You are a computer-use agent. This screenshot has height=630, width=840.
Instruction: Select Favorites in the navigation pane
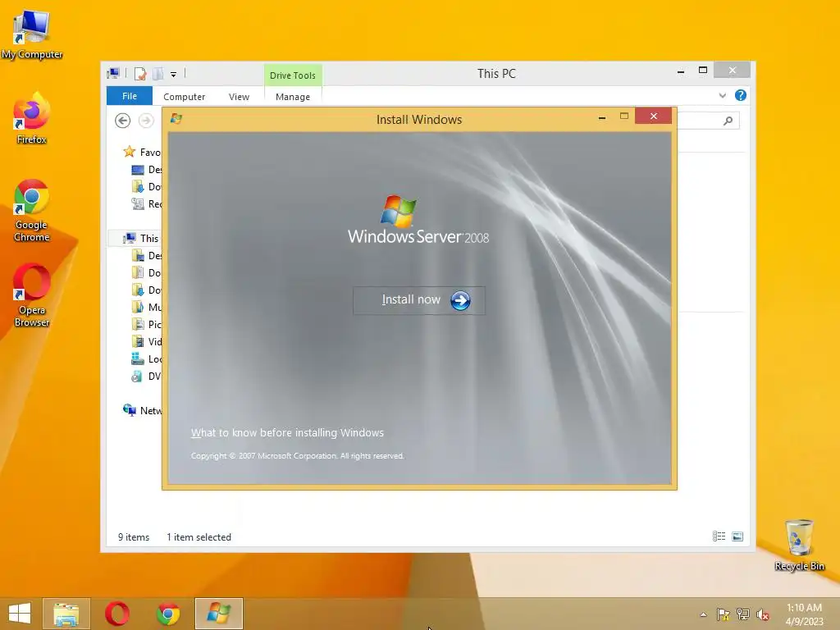142,152
